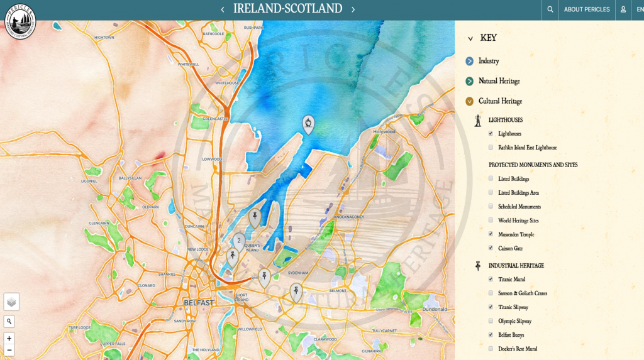Select the lighthouse marker in Belfast Lough
Image resolution: width=644 pixels, height=360 pixels.
(x=308, y=124)
